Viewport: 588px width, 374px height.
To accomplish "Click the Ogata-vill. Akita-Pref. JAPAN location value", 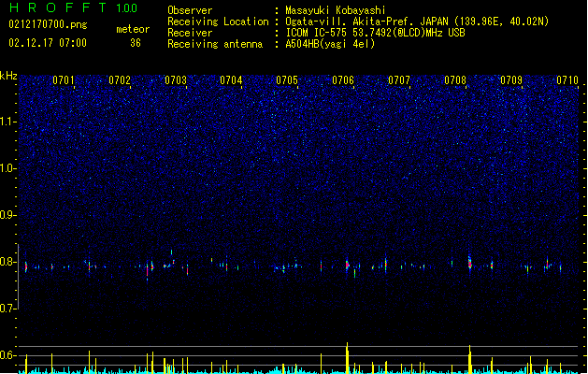I will tap(417, 22).
